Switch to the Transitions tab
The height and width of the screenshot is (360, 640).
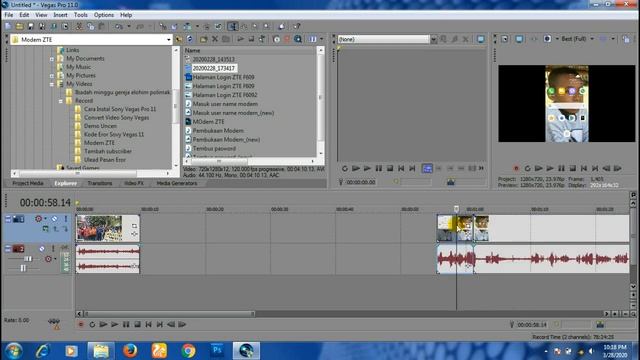[x=100, y=183]
